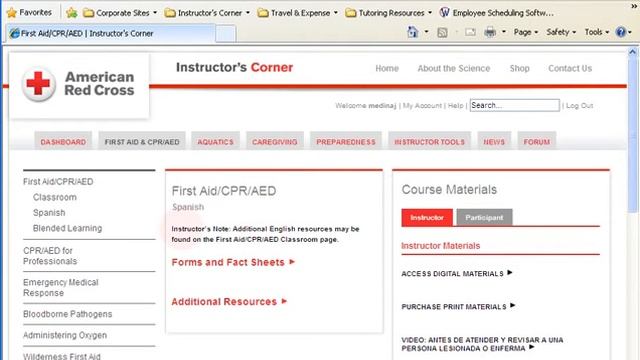The height and width of the screenshot is (360, 640).
Task: Click the browser Home icon
Action: 413,32
